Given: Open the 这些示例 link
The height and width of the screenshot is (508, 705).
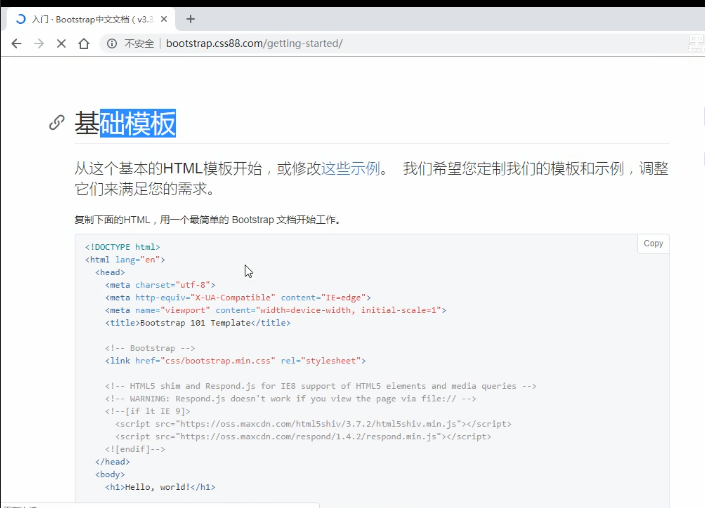Looking at the screenshot, I should point(351,169).
